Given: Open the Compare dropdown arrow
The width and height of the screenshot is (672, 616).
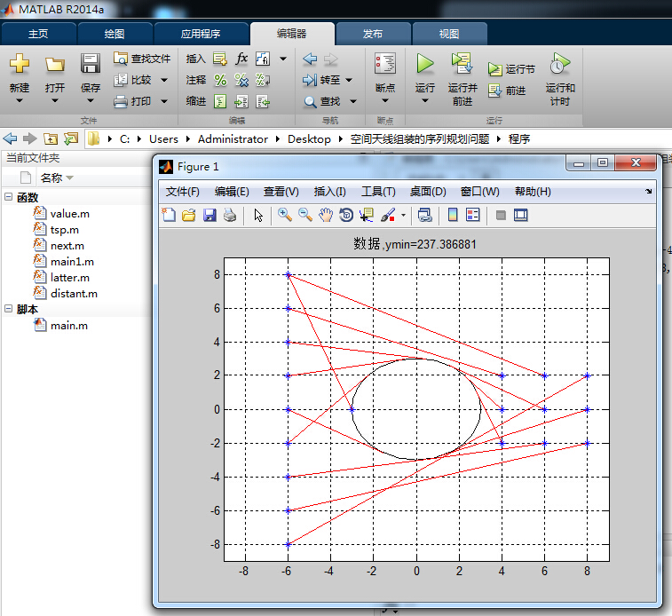Looking at the screenshot, I should [x=163, y=80].
